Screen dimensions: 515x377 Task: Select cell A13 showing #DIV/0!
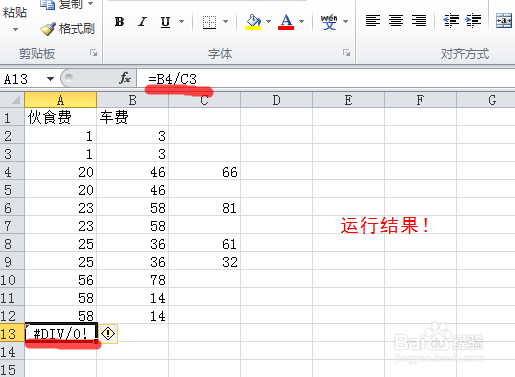coord(61,333)
